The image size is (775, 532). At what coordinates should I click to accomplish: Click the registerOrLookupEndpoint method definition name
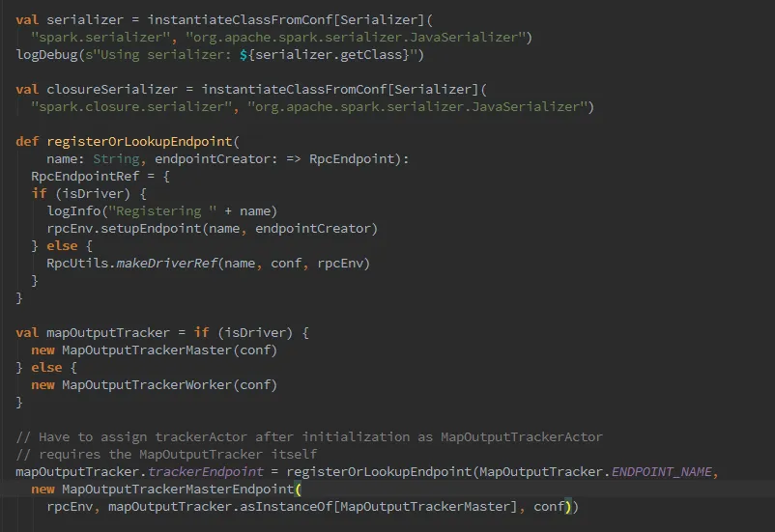coord(139,142)
